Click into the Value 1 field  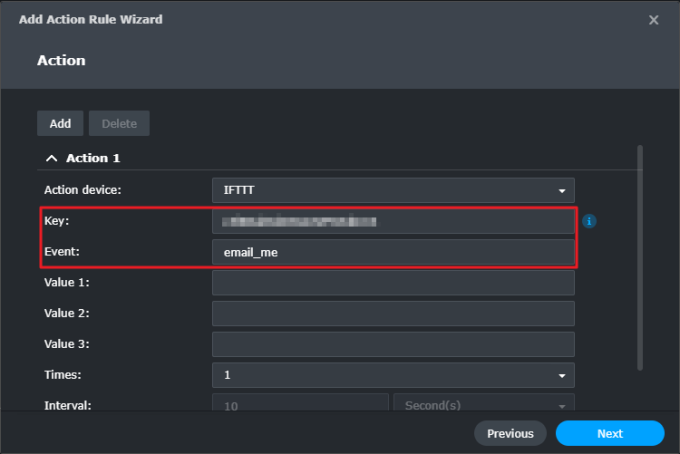coord(393,283)
